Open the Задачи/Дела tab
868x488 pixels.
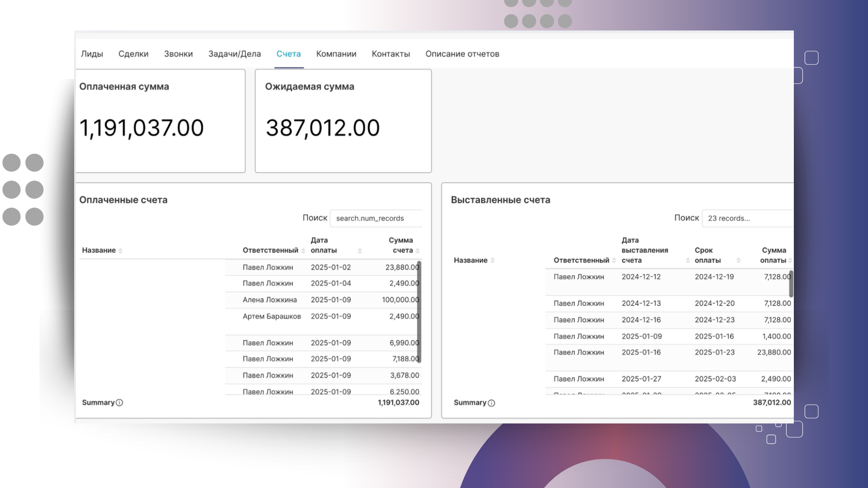click(x=234, y=54)
